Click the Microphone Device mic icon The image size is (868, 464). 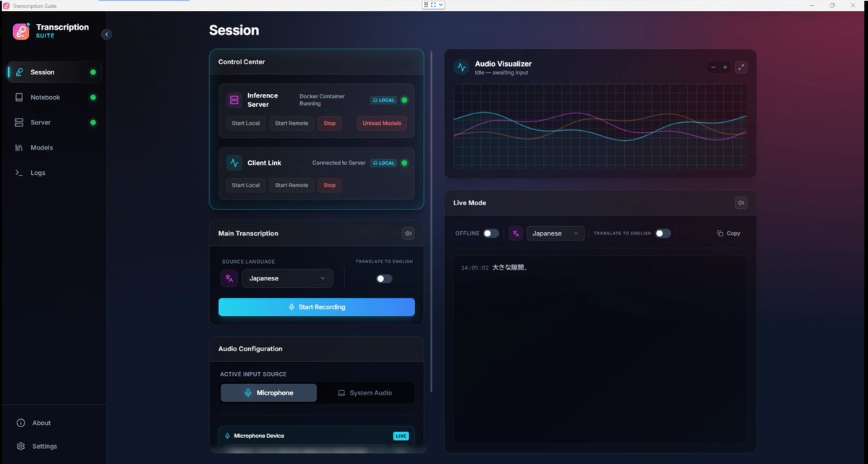(228, 436)
